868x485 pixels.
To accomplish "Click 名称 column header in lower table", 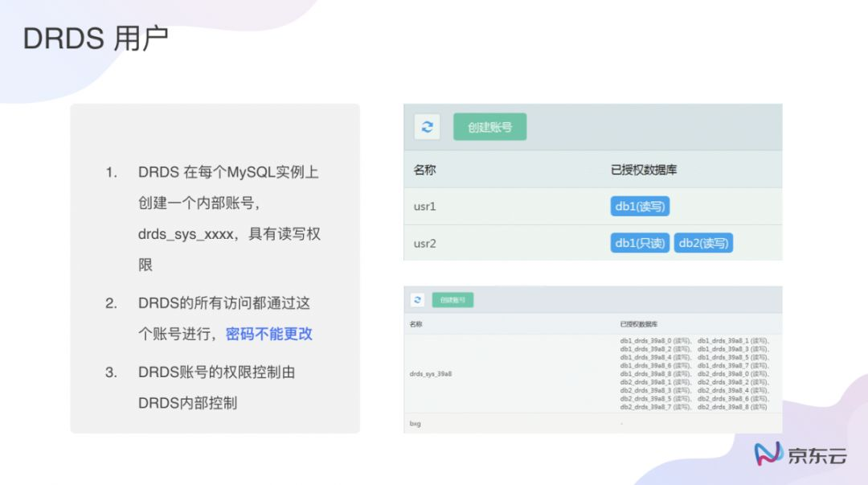I will (x=416, y=324).
